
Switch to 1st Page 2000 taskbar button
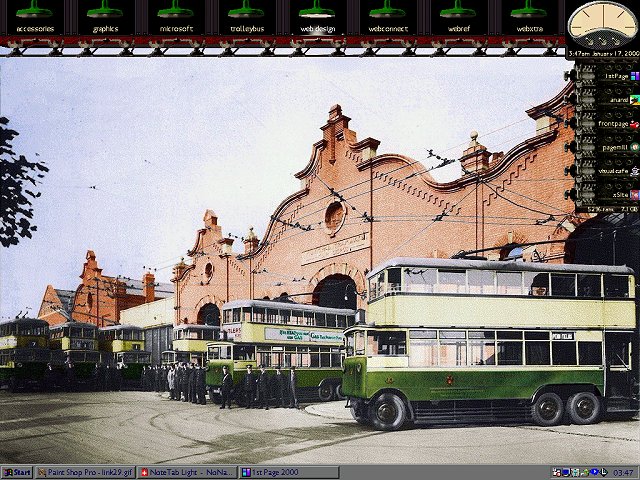click(289, 473)
